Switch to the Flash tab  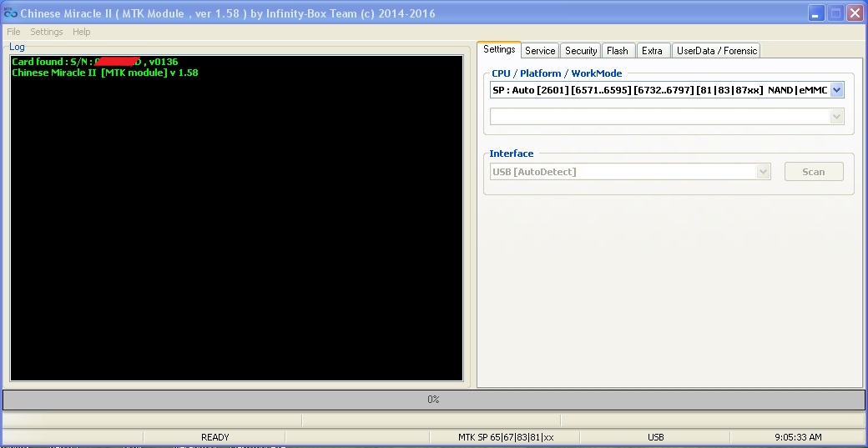pyautogui.click(x=618, y=50)
